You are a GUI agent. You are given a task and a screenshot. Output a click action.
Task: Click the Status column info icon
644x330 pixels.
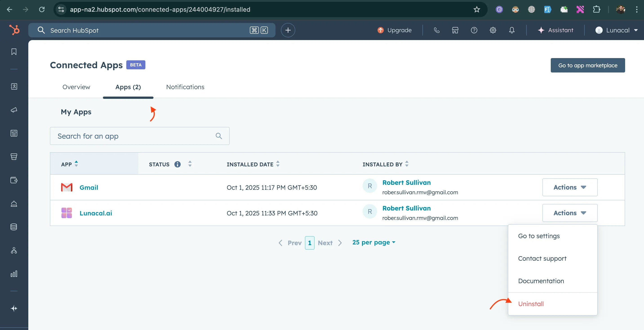178,164
